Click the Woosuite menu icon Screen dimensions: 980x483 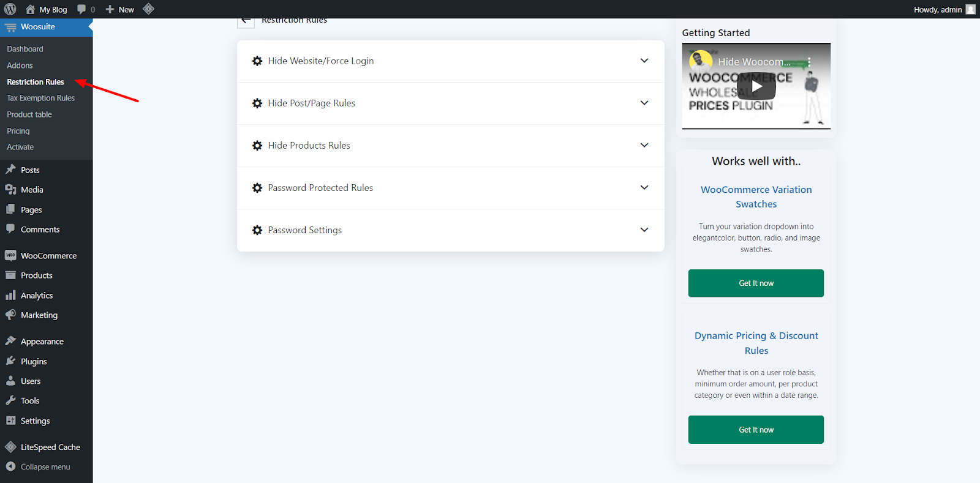tap(11, 28)
